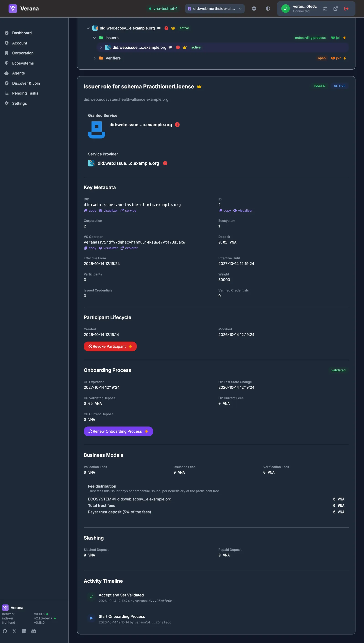
Task: Click red warning icon beside Granted Service DID
Action: coord(177,125)
